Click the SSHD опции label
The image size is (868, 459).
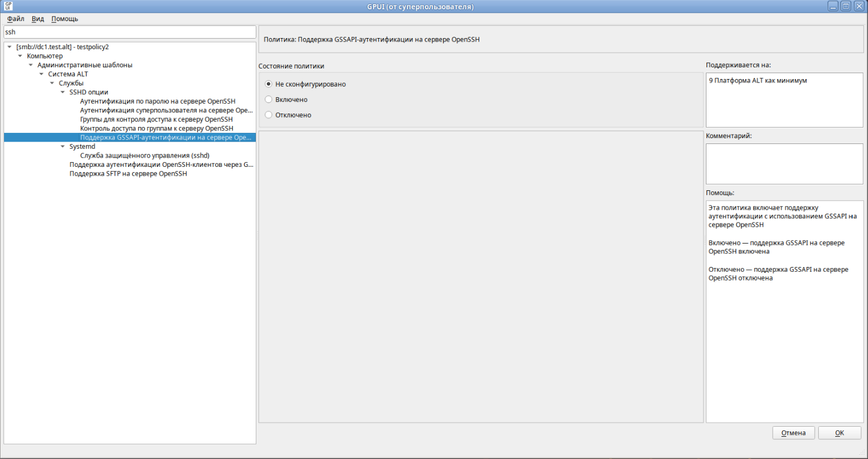coord(88,93)
